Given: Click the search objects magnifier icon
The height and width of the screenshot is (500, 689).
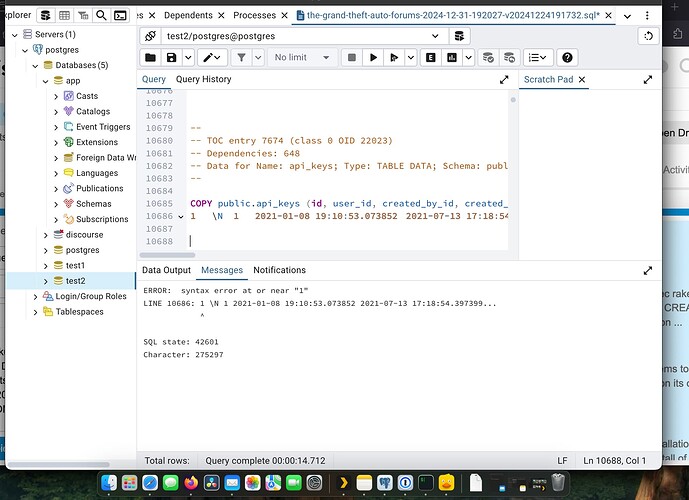Looking at the screenshot, I should click(102, 15).
